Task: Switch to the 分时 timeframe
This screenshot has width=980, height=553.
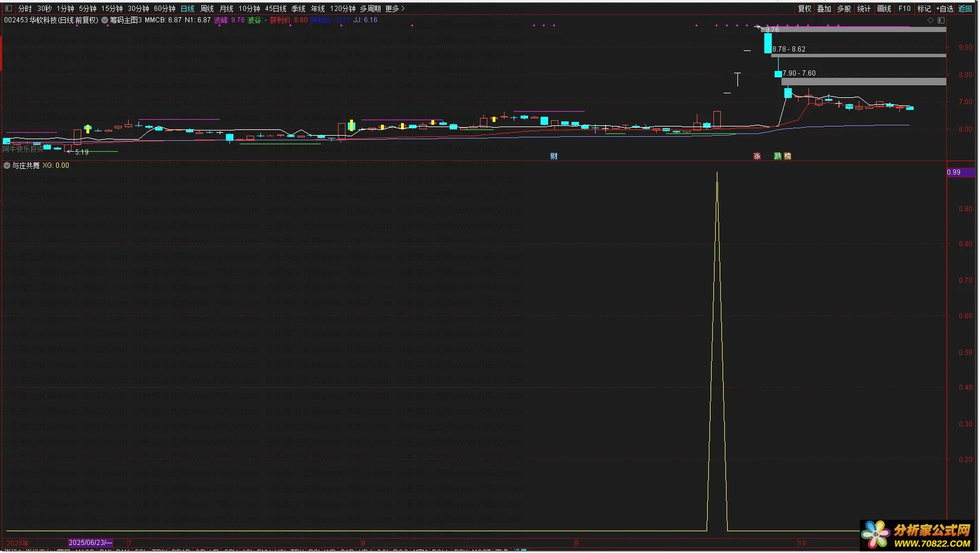Action: [x=25, y=9]
